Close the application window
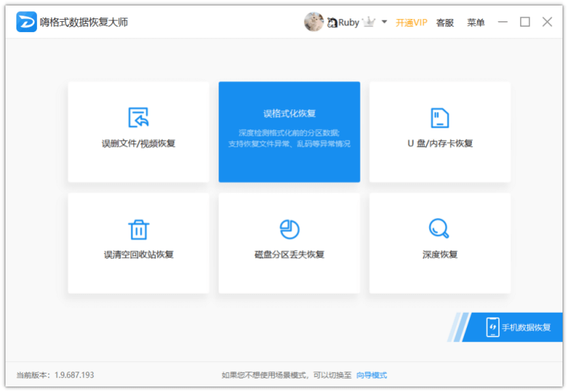The width and height of the screenshot is (568, 392). point(547,22)
